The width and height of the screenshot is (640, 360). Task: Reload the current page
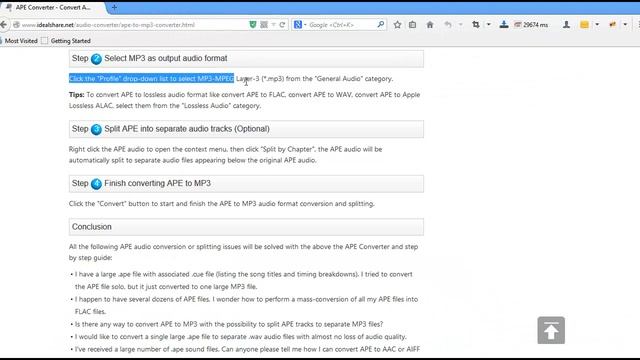282,25
